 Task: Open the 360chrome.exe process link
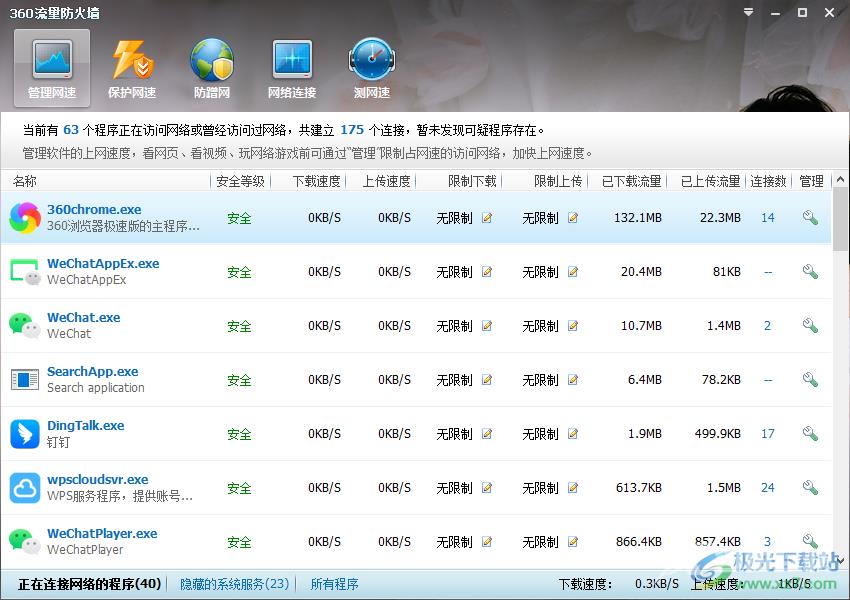pos(94,209)
